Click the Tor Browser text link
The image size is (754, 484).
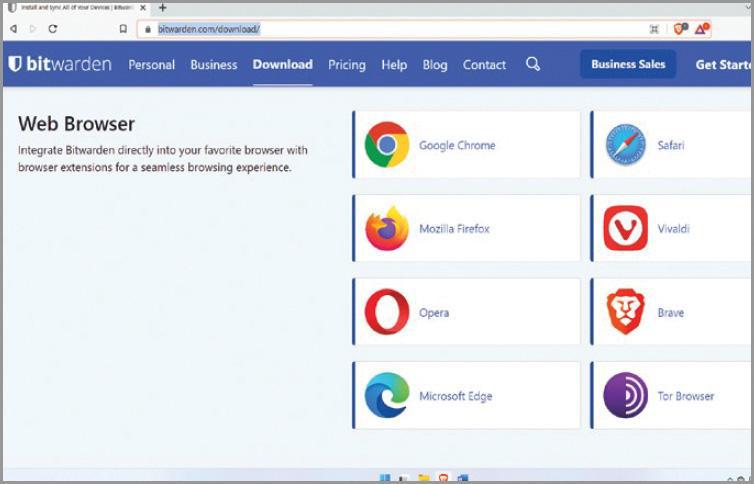[686, 396]
